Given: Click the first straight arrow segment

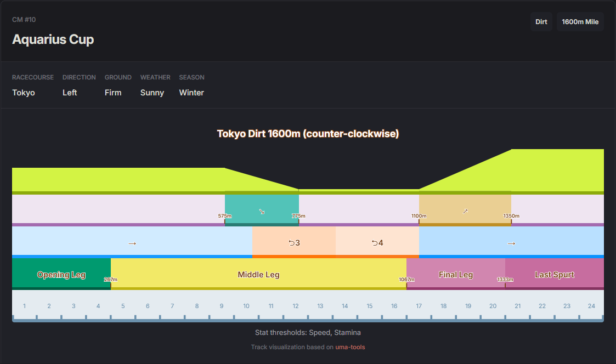Looking at the screenshot, I should [132, 243].
